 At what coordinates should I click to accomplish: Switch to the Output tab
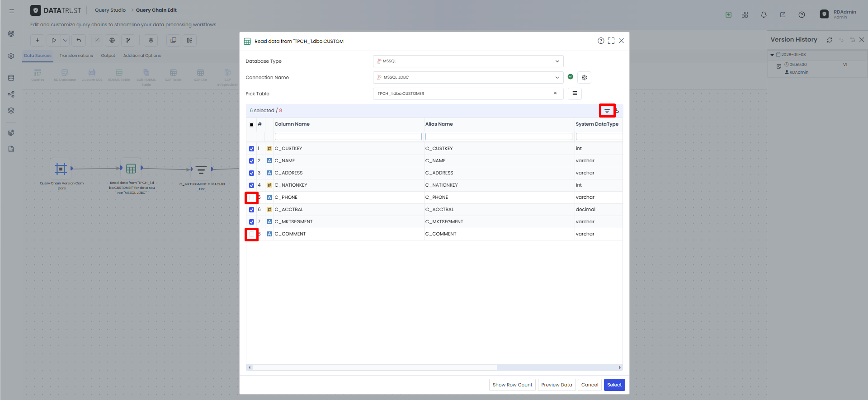click(x=108, y=56)
